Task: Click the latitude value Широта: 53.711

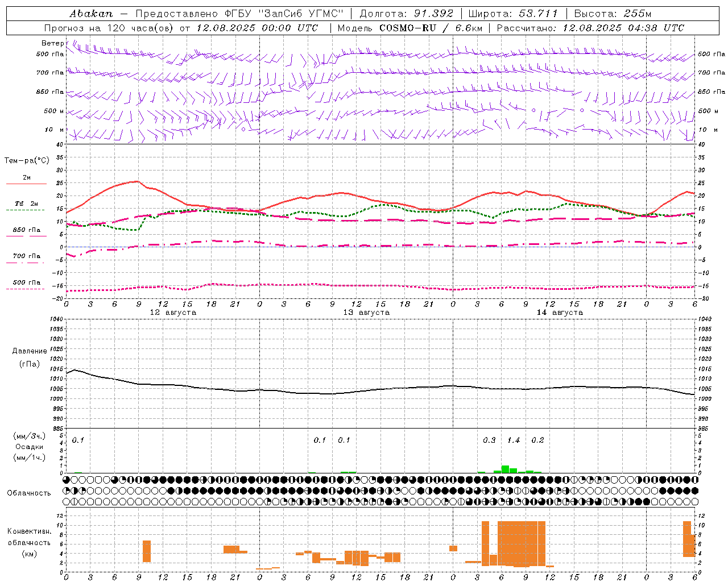Action: coord(513,14)
